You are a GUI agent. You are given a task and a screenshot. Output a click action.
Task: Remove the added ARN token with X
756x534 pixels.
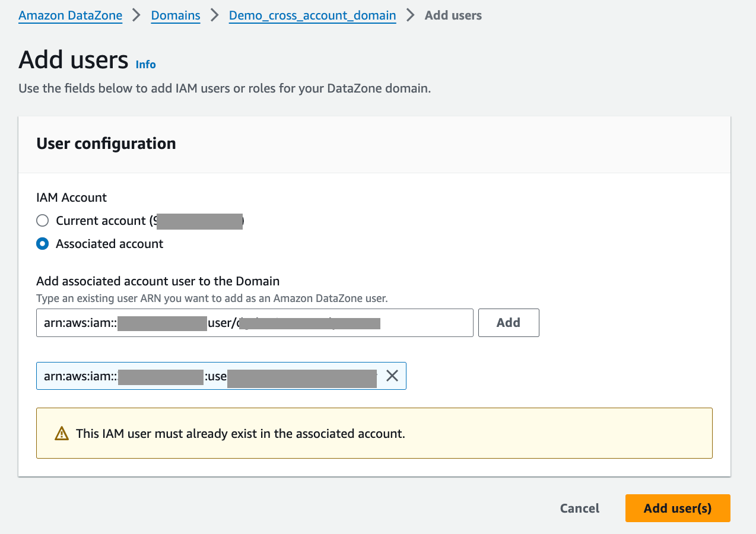[392, 376]
